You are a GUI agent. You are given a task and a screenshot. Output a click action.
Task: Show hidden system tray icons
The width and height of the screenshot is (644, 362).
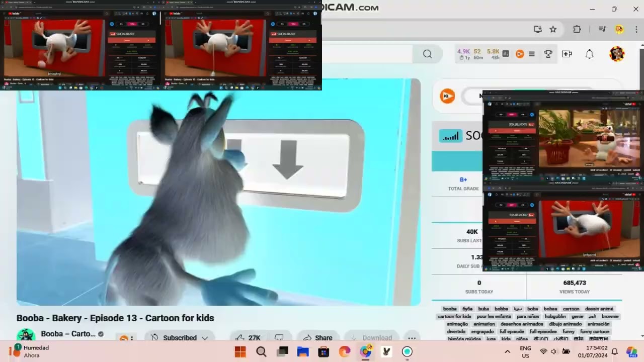point(507,351)
